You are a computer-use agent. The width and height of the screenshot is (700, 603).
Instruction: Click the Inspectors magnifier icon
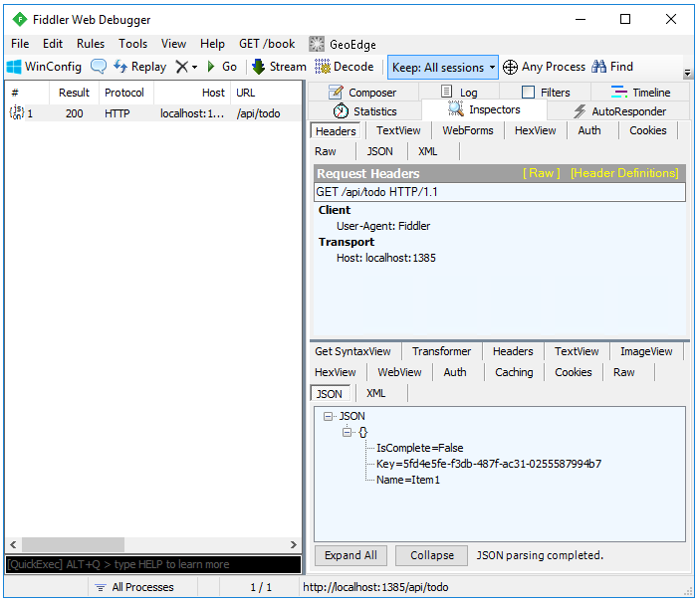point(456,108)
